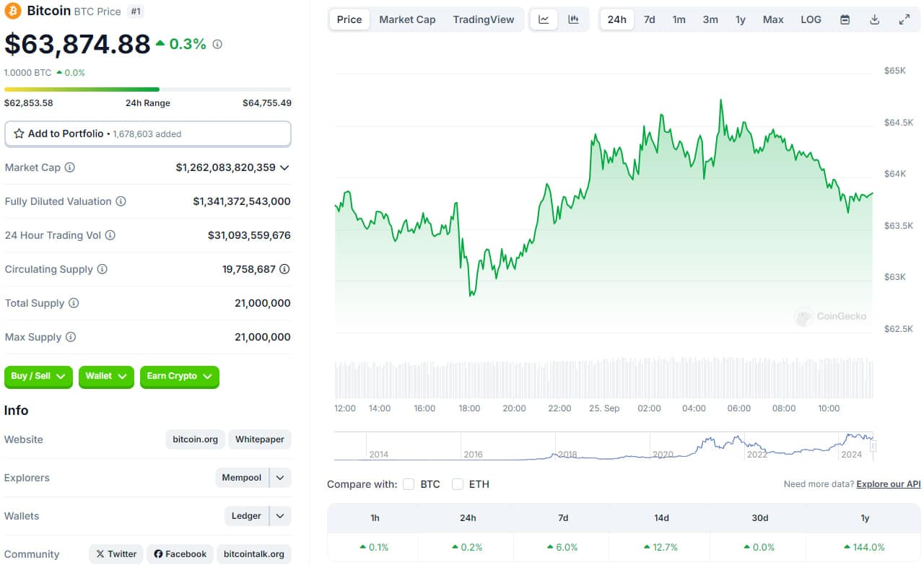
Task: Show Max Supply info icon
Action: point(71,337)
